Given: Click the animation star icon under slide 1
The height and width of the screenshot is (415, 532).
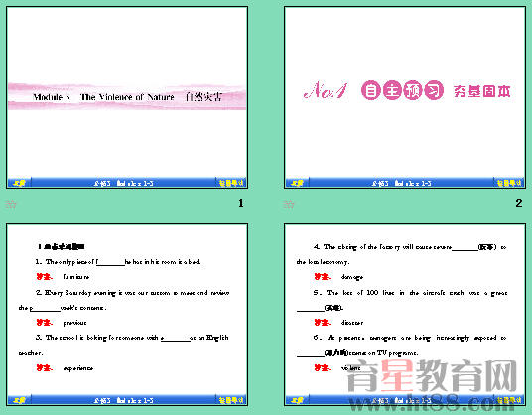Looking at the screenshot, I should click(11, 205).
